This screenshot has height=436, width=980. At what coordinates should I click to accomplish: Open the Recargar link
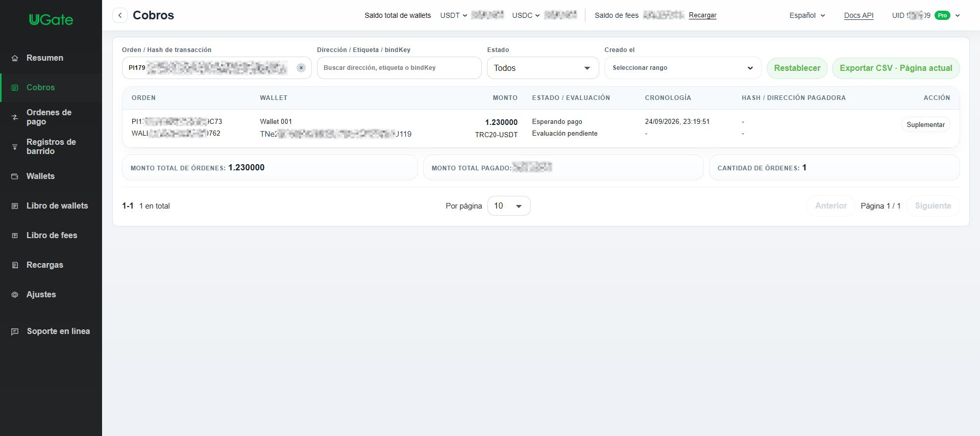point(702,15)
